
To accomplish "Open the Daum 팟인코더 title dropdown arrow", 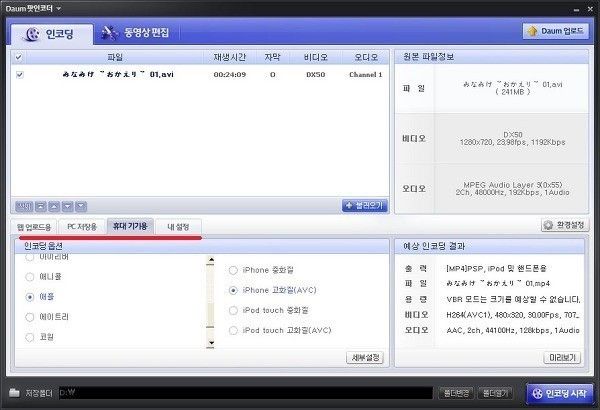I will [59, 8].
